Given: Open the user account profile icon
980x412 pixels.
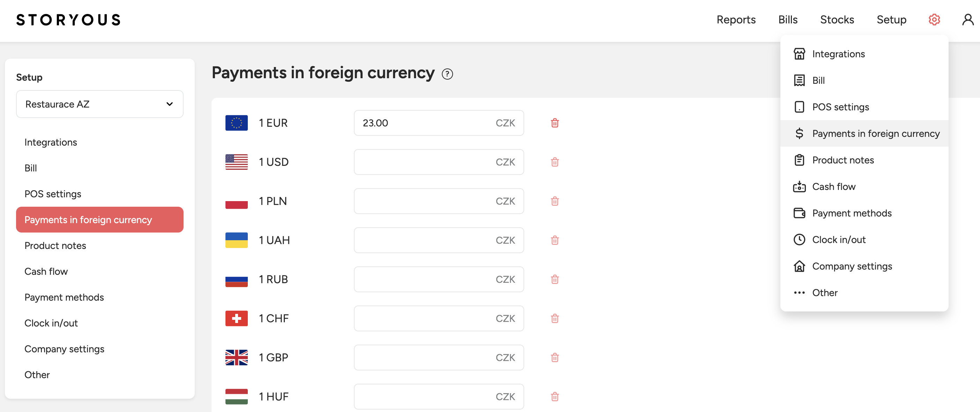Looking at the screenshot, I should click(x=967, y=20).
